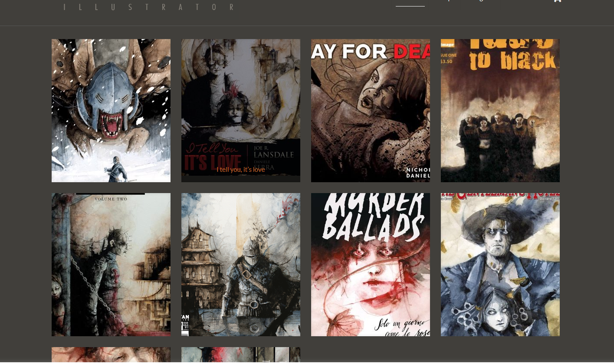Click the "Joe R. Lansdale" author name on cover
The width and height of the screenshot is (614, 364).
click(273, 152)
